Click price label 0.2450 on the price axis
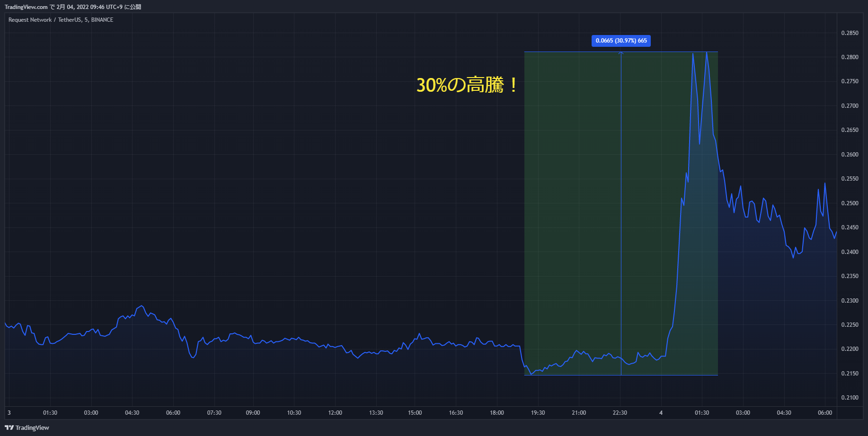 [x=850, y=227]
